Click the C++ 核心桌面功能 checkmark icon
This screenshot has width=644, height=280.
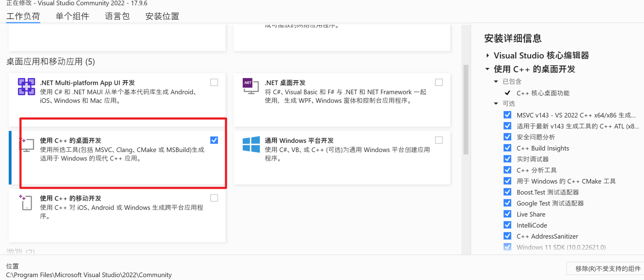coord(507,93)
